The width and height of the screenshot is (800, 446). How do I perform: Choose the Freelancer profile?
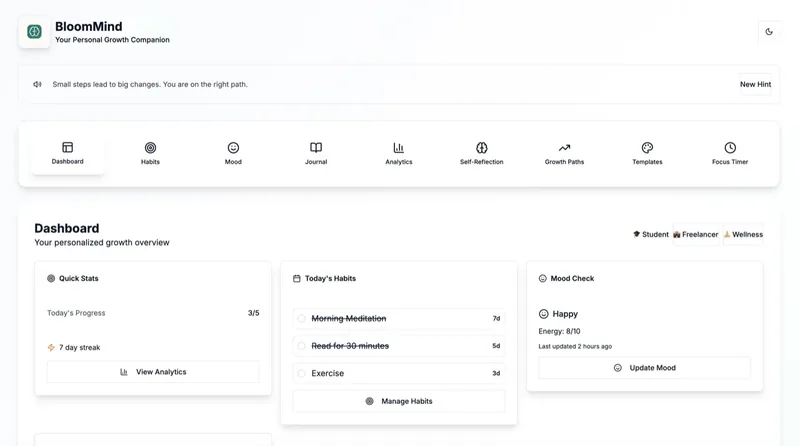point(696,234)
